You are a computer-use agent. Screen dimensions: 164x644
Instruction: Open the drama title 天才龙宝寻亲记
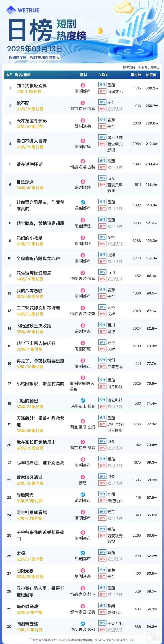31,120
